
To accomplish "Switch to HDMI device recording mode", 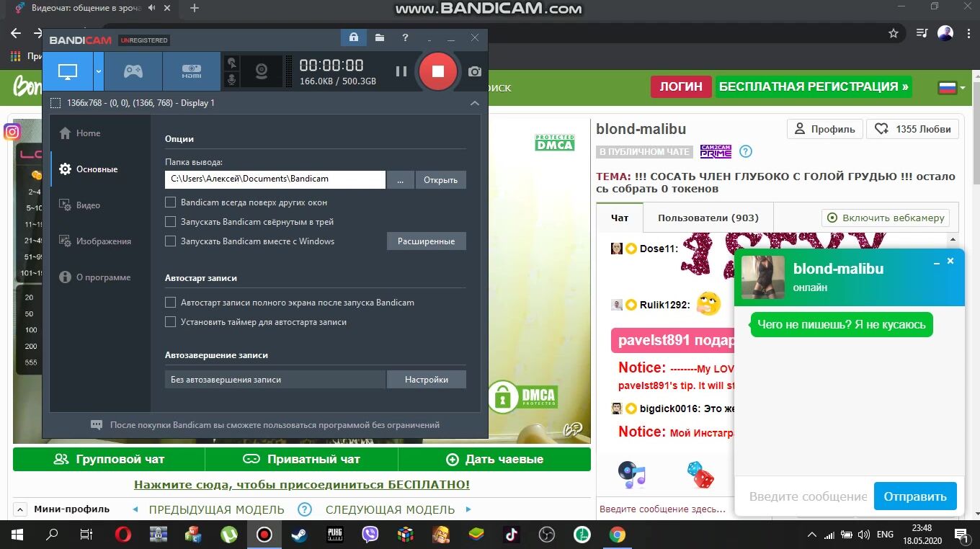I will tap(191, 71).
